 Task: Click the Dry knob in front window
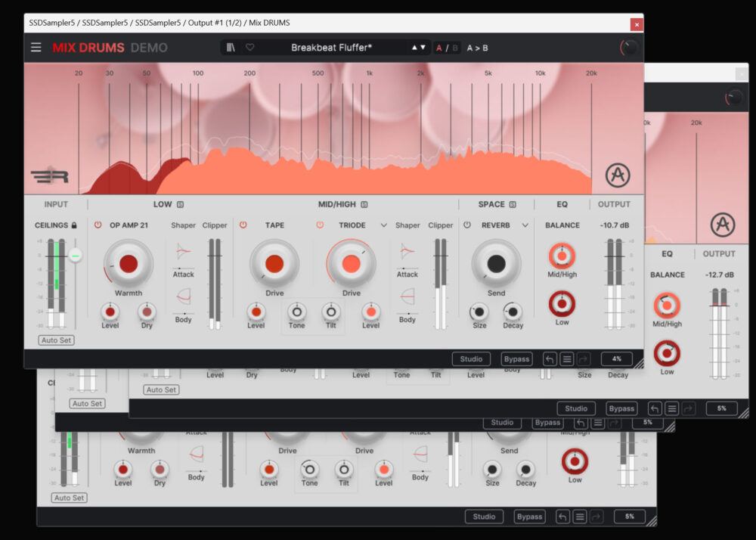click(147, 312)
